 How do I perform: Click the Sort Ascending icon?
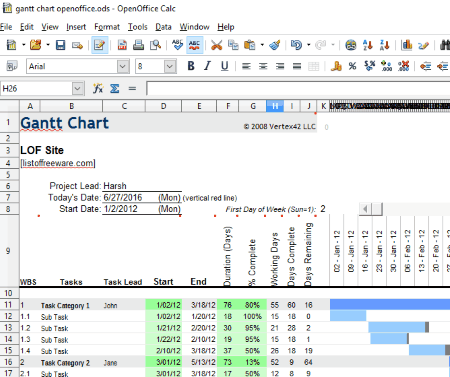pyautogui.click(x=368, y=45)
